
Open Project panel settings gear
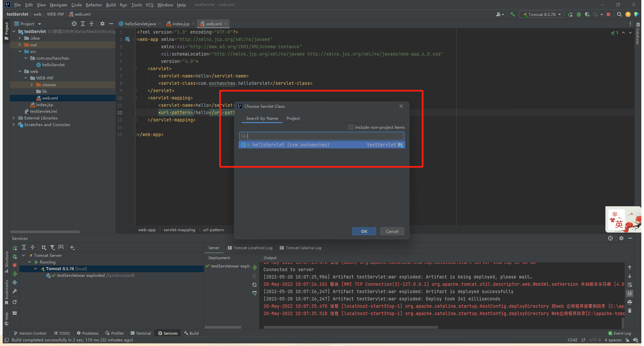pyautogui.click(x=102, y=24)
